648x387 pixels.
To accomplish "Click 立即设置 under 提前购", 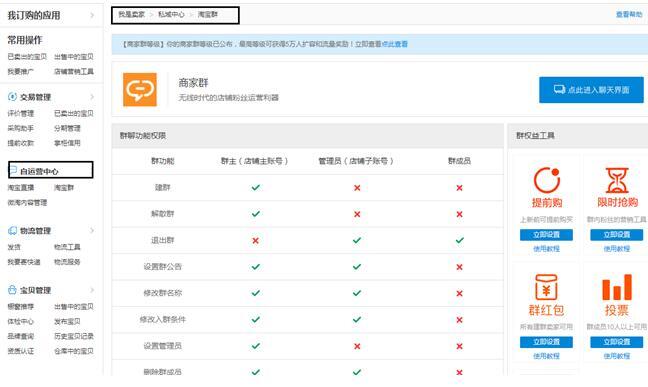I will point(546,234).
